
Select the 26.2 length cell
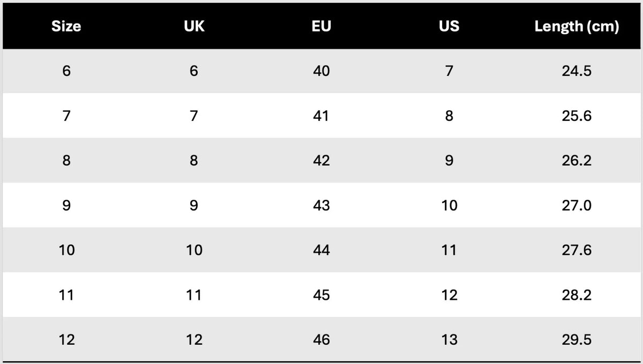click(577, 161)
